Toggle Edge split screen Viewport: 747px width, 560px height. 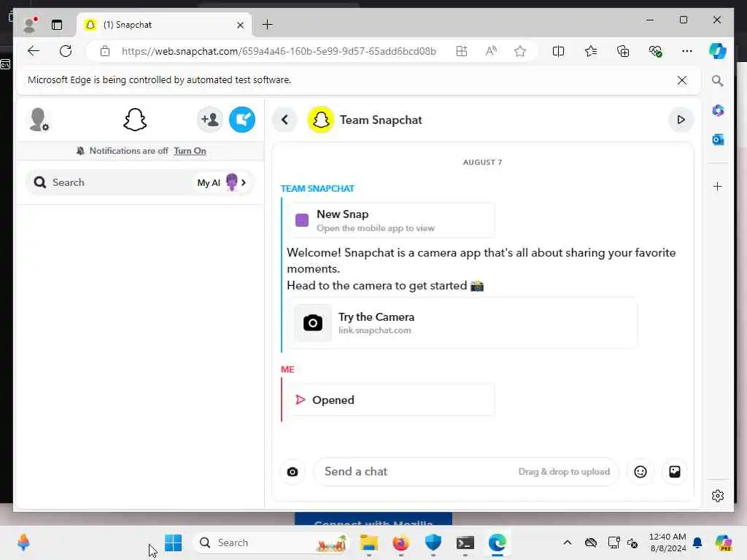558,51
